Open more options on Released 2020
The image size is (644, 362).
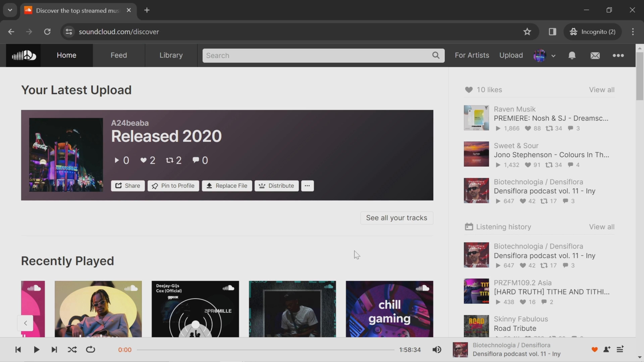[307, 186]
